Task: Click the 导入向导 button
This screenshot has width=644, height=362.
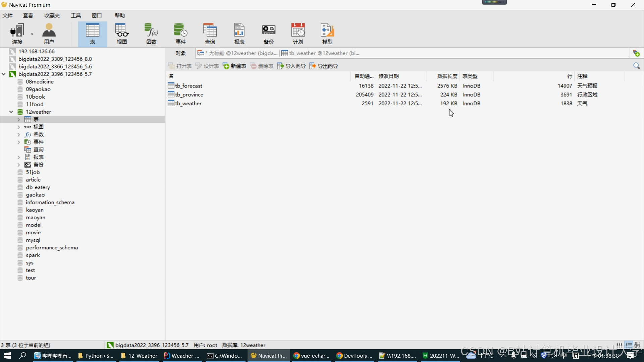Action: click(x=291, y=66)
